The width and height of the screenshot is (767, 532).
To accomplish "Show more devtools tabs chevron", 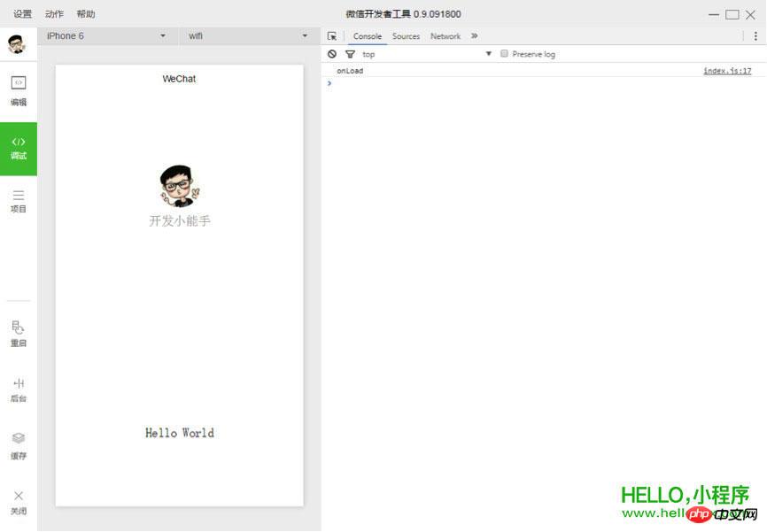I will point(474,35).
